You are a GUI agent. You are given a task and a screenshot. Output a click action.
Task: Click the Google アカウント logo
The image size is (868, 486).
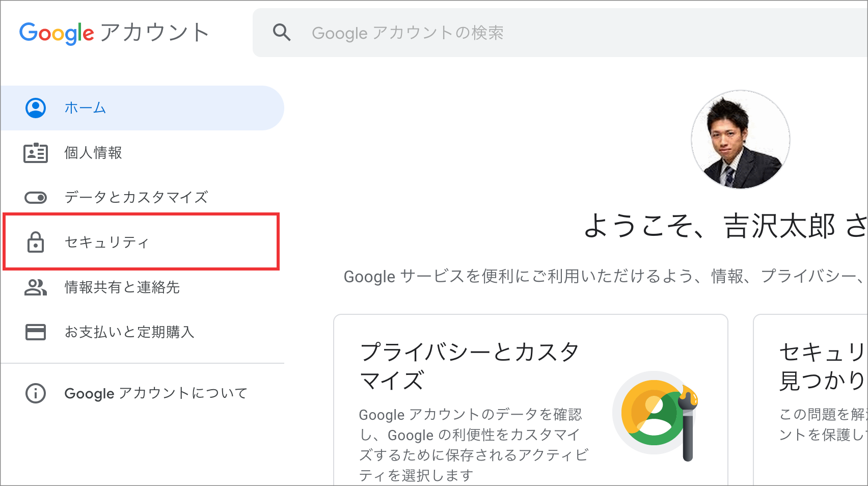click(114, 33)
